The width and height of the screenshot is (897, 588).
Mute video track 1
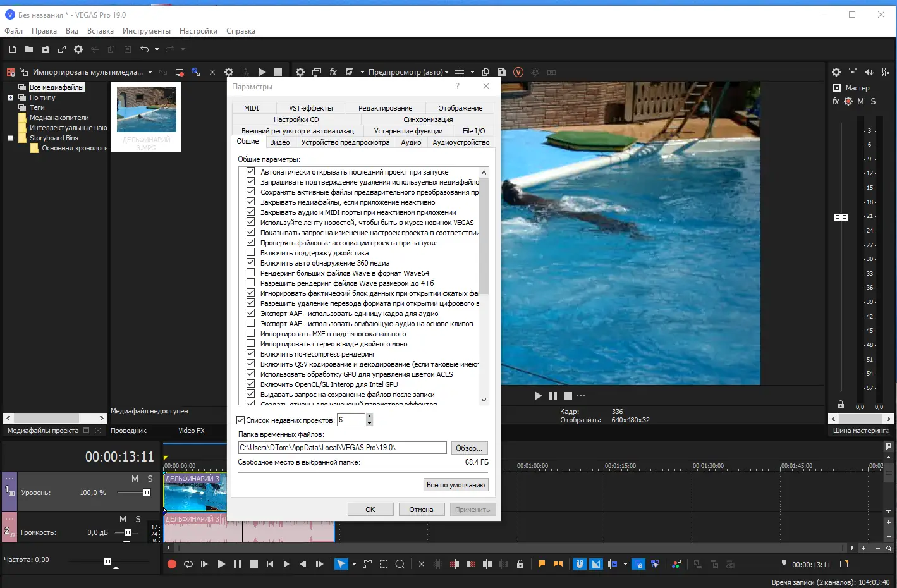pyautogui.click(x=135, y=479)
